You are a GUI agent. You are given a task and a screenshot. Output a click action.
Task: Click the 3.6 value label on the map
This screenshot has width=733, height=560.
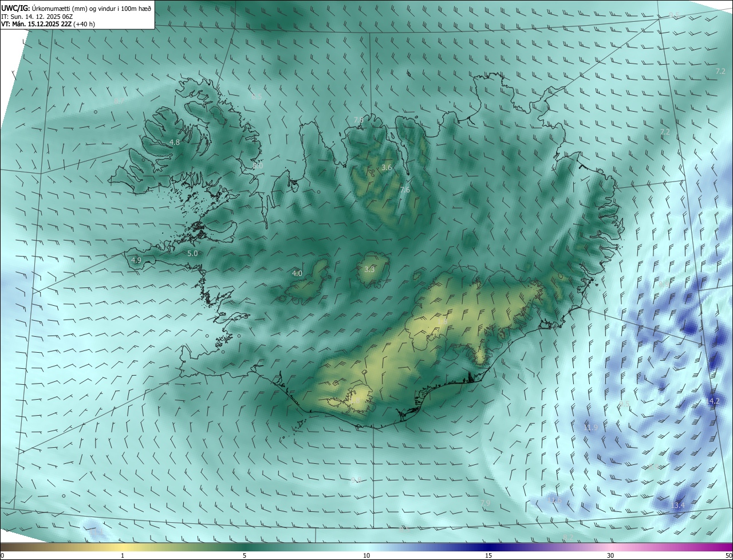coord(387,167)
